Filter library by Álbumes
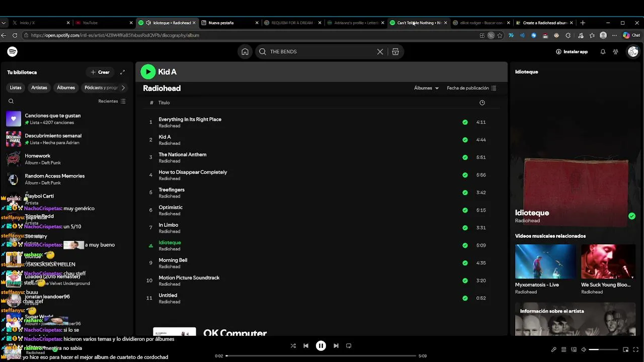 pos(66,87)
